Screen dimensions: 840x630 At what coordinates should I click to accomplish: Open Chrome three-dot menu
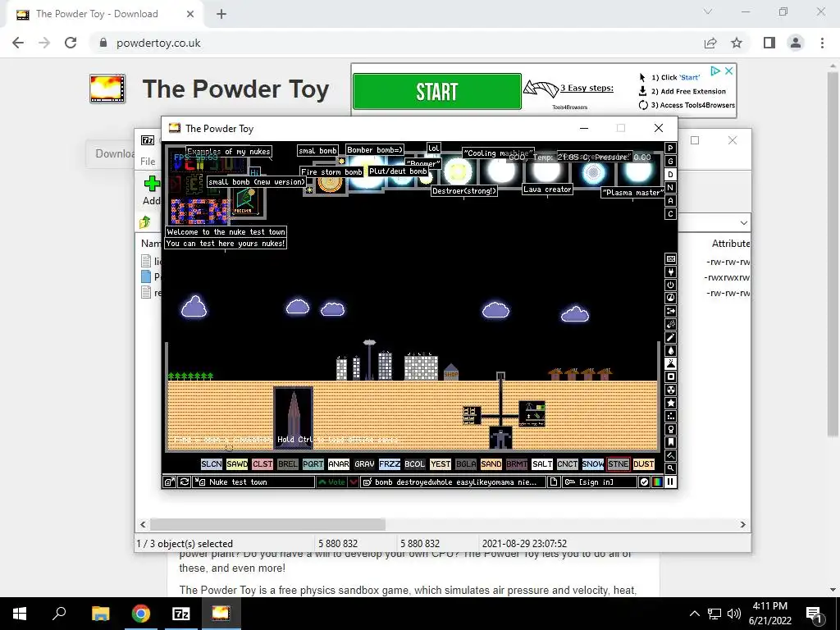[x=822, y=43]
